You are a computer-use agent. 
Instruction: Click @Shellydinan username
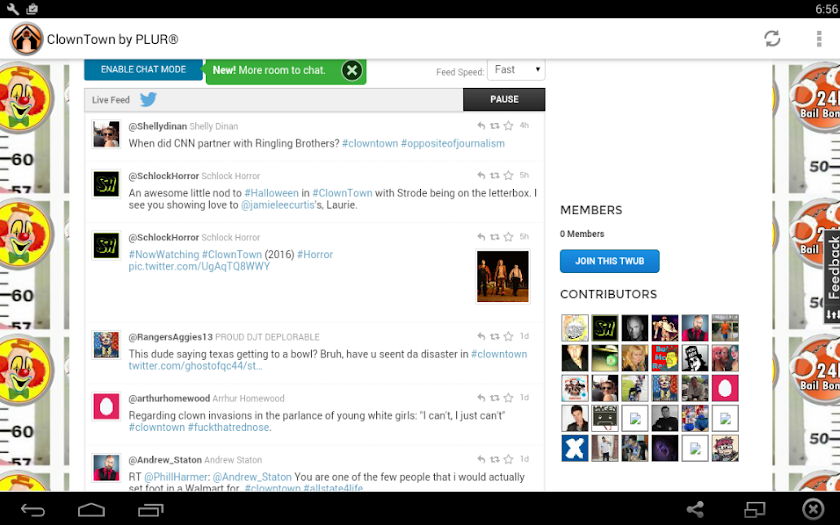tap(158, 126)
